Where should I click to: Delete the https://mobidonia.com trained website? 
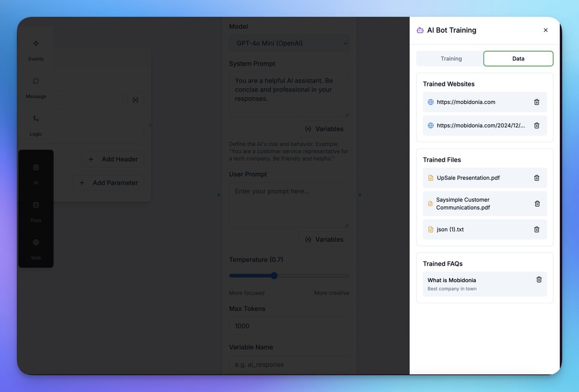pyautogui.click(x=537, y=102)
